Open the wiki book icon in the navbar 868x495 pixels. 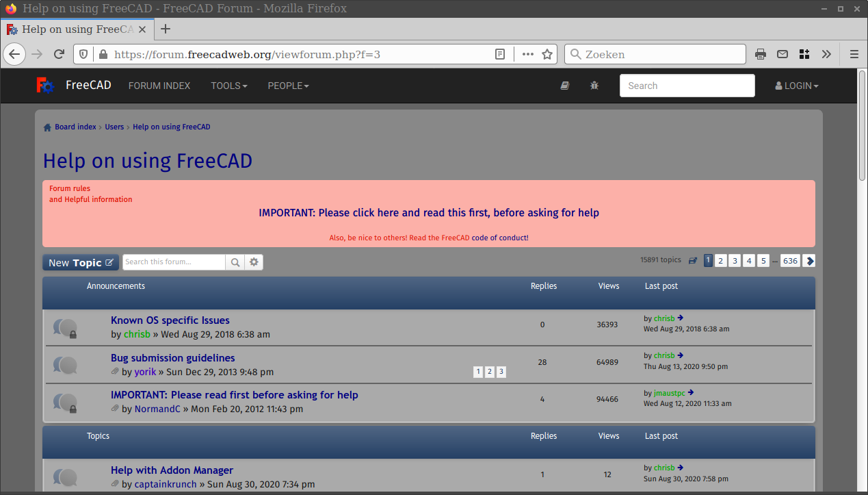tap(565, 86)
